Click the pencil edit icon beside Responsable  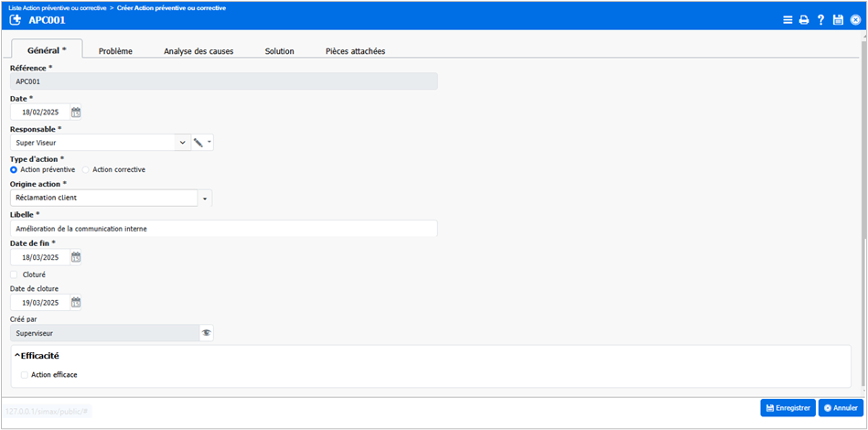coord(198,143)
